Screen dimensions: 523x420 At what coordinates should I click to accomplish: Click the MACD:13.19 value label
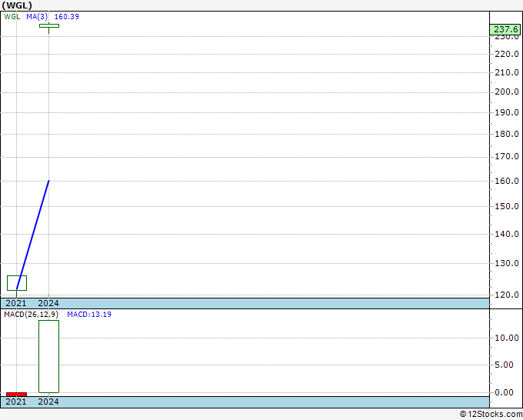click(89, 315)
